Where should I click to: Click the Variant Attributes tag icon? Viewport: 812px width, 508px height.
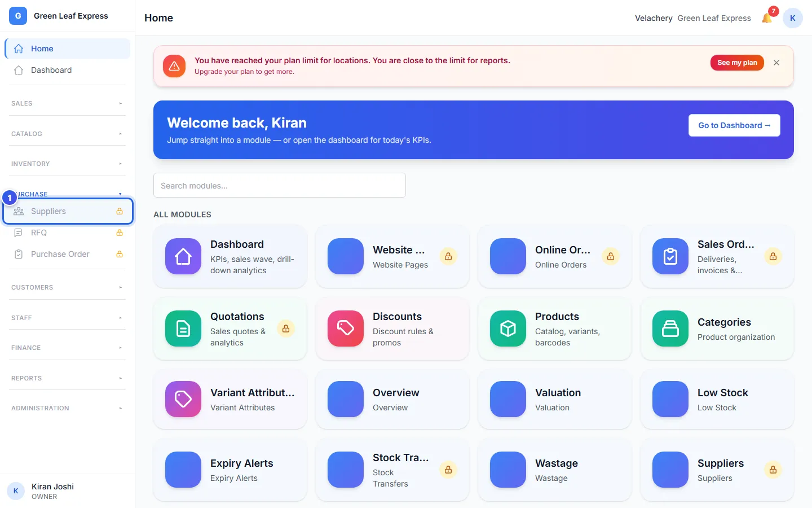[x=183, y=399]
